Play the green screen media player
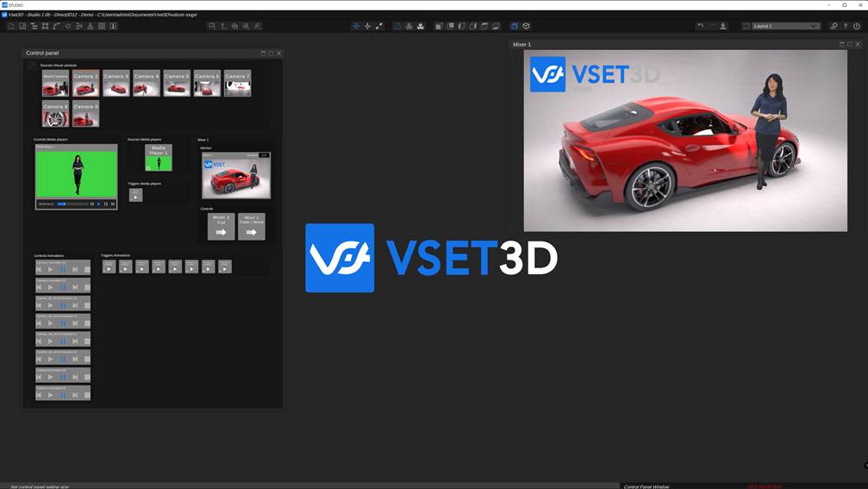Viewport: 868px width, 489px height. (x=99, y=204)
